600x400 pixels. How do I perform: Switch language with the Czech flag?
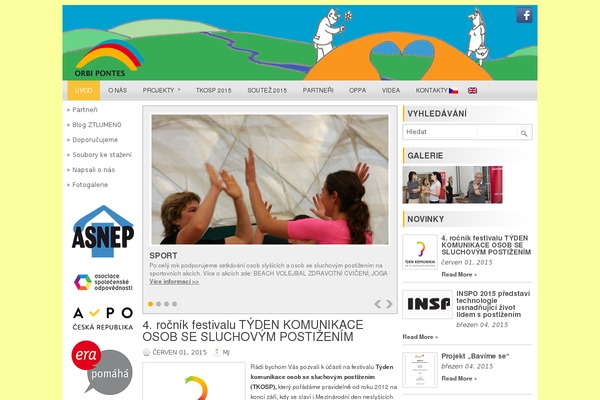pos(453,91)
